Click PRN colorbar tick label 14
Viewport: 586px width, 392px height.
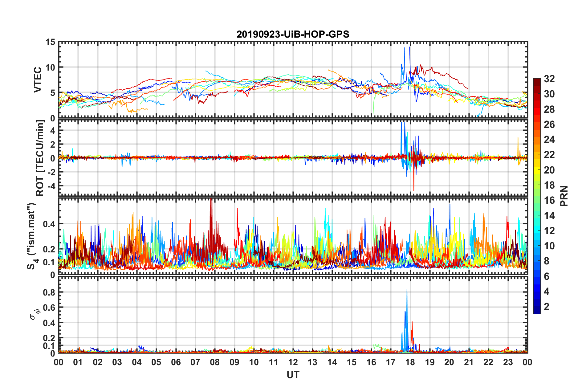(549, 216)
